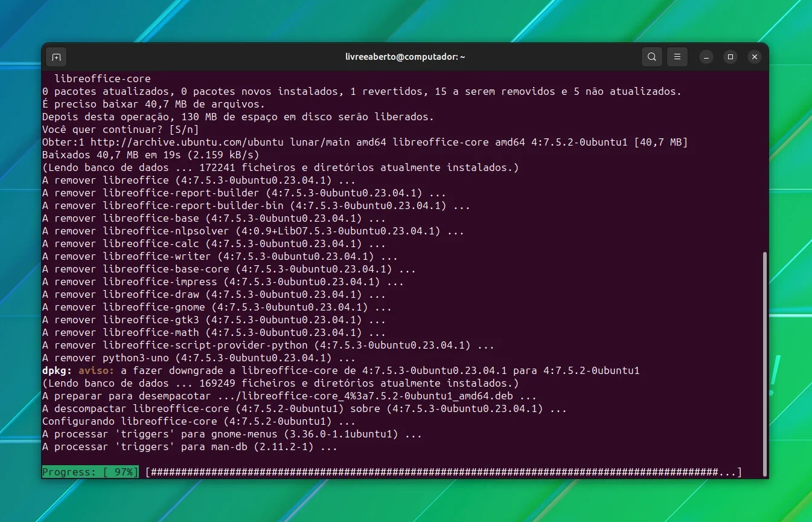The height and width of the screenshot is (522, 812).
Task: Click the terminal vertical scrollbar
Action: point(764,364)
